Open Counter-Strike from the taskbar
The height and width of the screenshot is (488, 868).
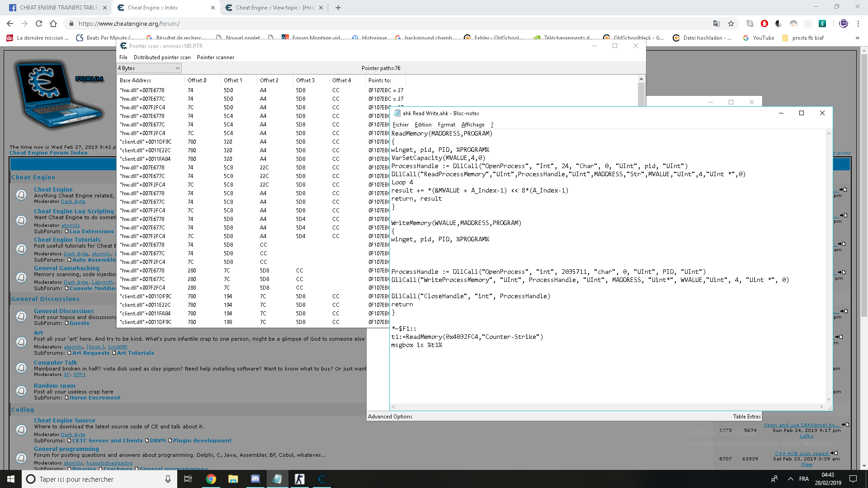tap(299, 479)
